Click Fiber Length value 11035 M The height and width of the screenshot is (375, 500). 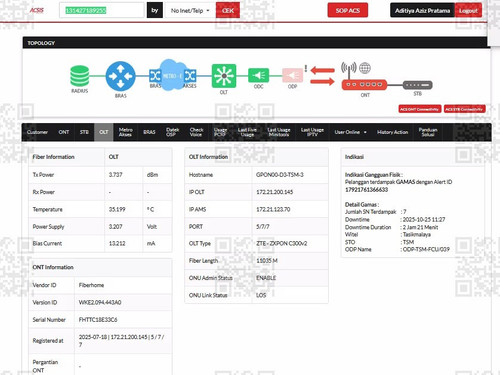pyautogui.click(x=267, y=261)
